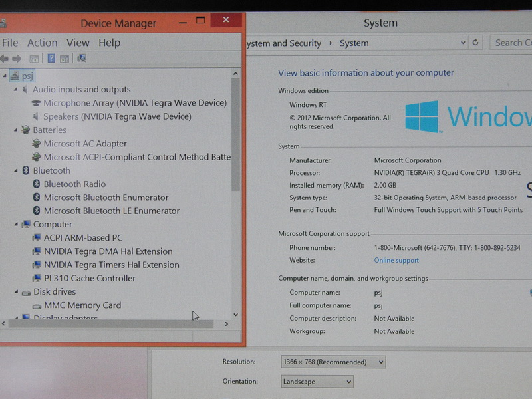532x399 pixels.
Task: Click the 2.00 GB installed memory value
Action: pyautogui.click(x=385, y=186)
